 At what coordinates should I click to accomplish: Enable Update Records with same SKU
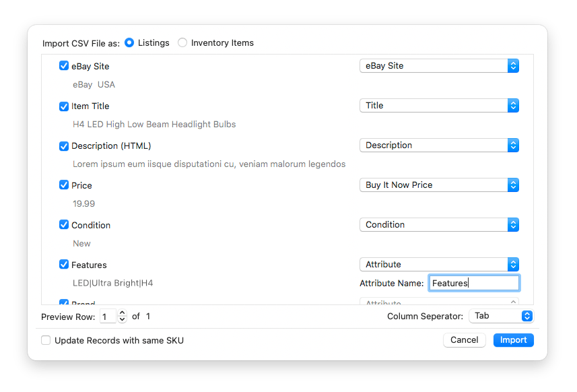46,340
